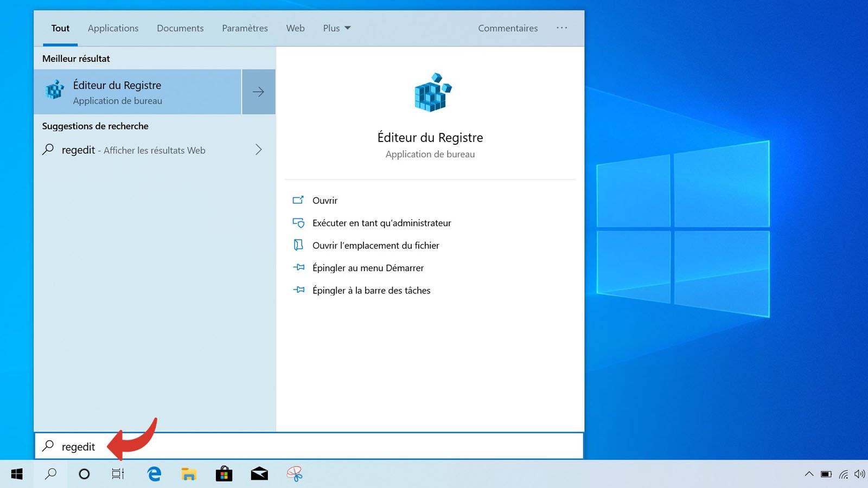Click 'regedit - Afficher les résultats Web'
This screenshot has height=488, width=868.
click(x=133, y=150)
